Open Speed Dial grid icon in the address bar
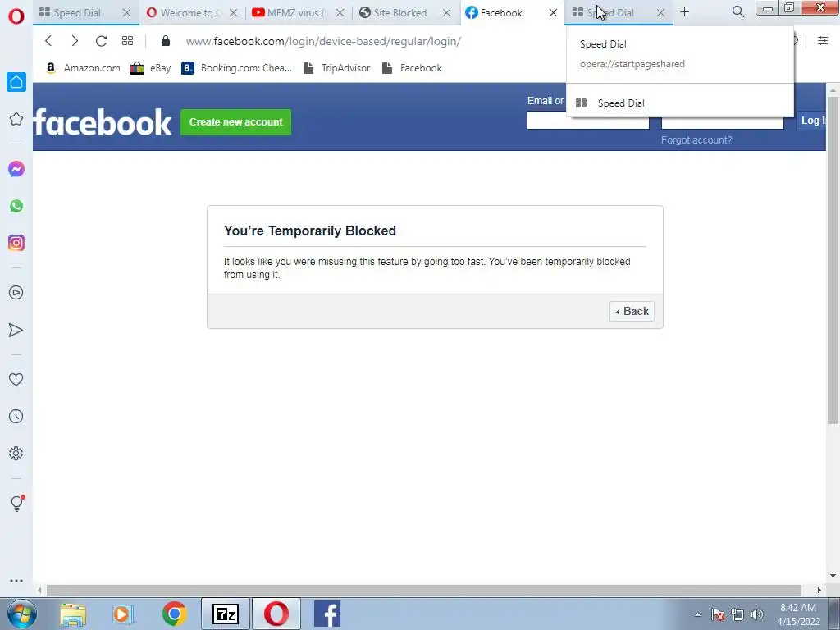Viewport: 840px width, 630px height. 127,41
